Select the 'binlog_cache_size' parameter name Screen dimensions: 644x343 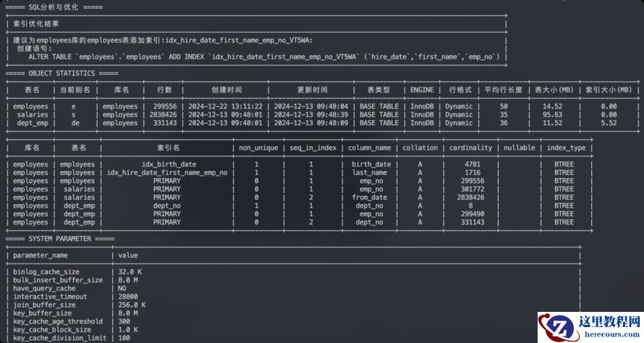pyautogui.click(x=46, y=272)
